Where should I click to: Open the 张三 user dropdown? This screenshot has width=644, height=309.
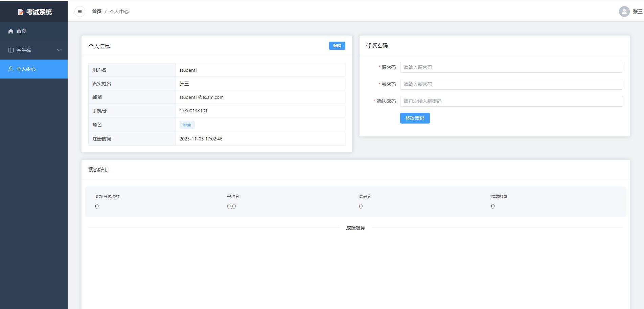click(637, 12)
